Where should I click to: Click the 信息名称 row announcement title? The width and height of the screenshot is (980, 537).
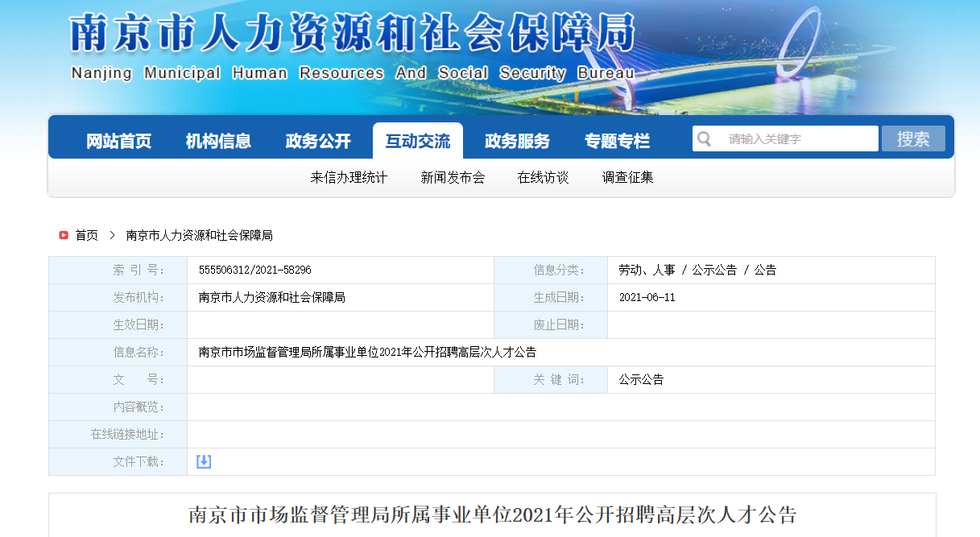(x=367, y=353)
